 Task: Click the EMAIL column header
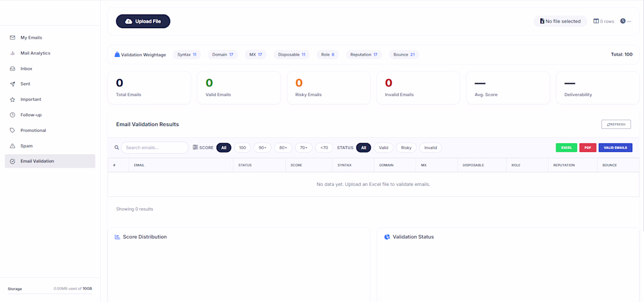[181, 165]
